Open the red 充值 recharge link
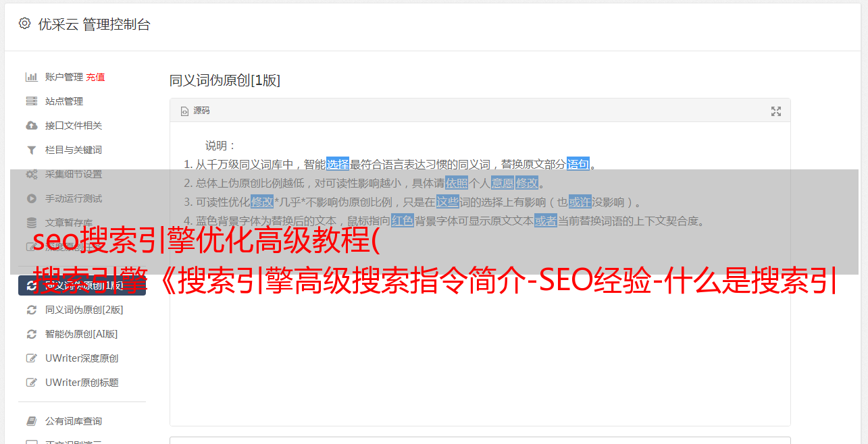Image resolution: width=868 pixels, height=444 pixels. pos(95,77)
